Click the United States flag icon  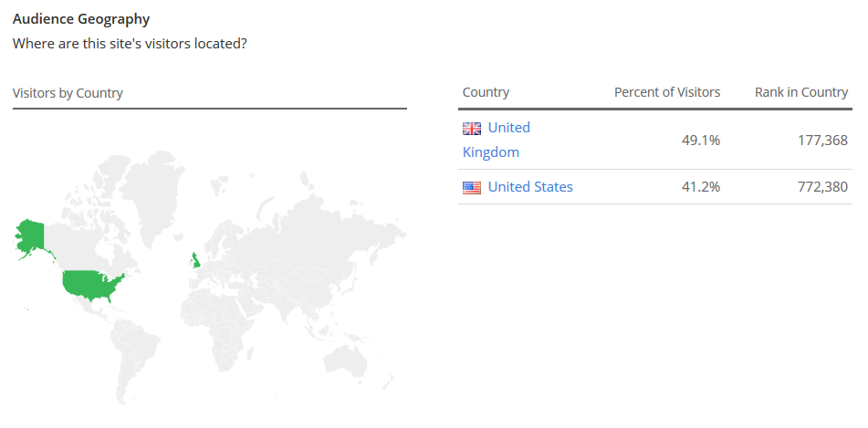[x=472, y=188]
